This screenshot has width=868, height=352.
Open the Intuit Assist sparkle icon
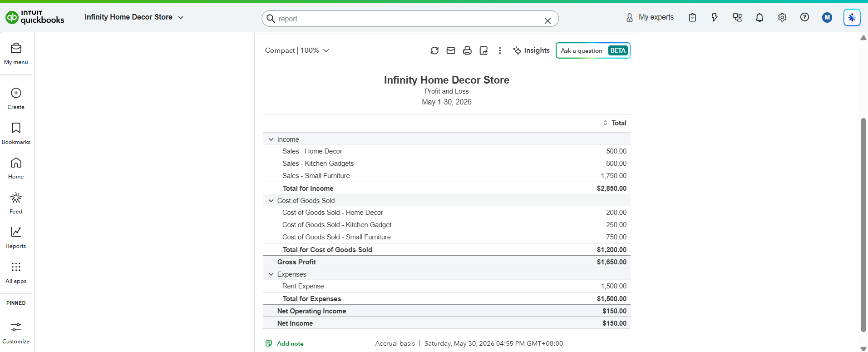[x=852, y=18]
